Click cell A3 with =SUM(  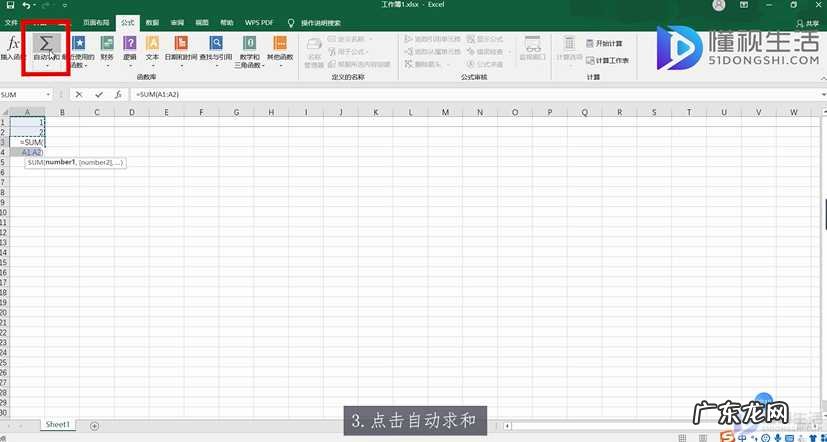click(x=27, y=142)
